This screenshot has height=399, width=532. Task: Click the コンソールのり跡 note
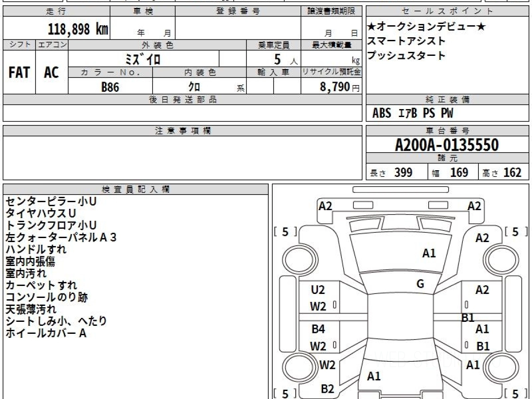(x=47, y=297)
